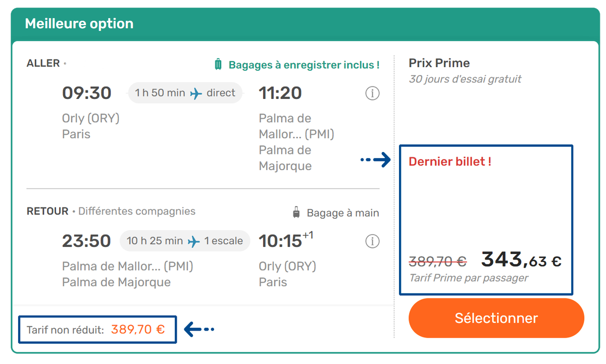Click the blue arrow beside Tarif non réduit
Image resolution: width=606 pixels, height=364 pixels.
coord(197,329)
